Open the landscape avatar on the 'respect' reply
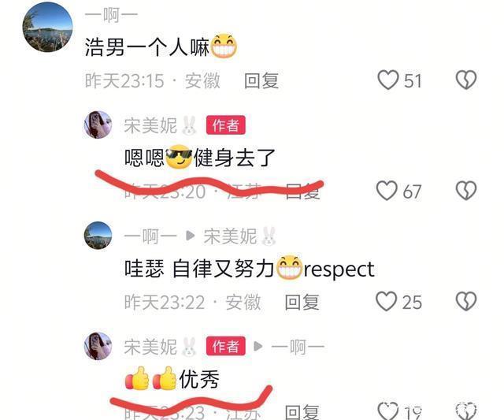 click(98, 236)
